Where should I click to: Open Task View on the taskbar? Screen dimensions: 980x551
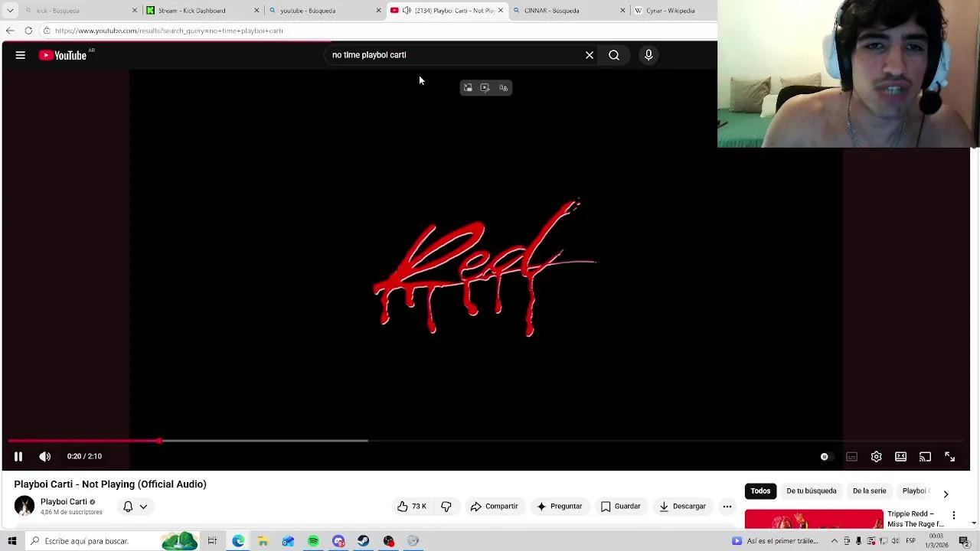pyautogui.click(x=212, y=541)
